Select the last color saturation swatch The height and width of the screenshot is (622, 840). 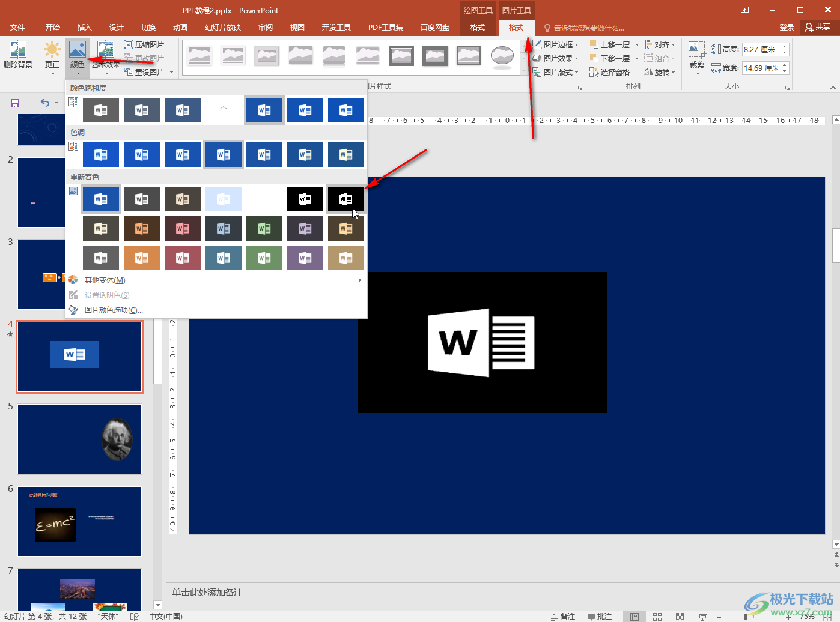(x=346, y=110)
